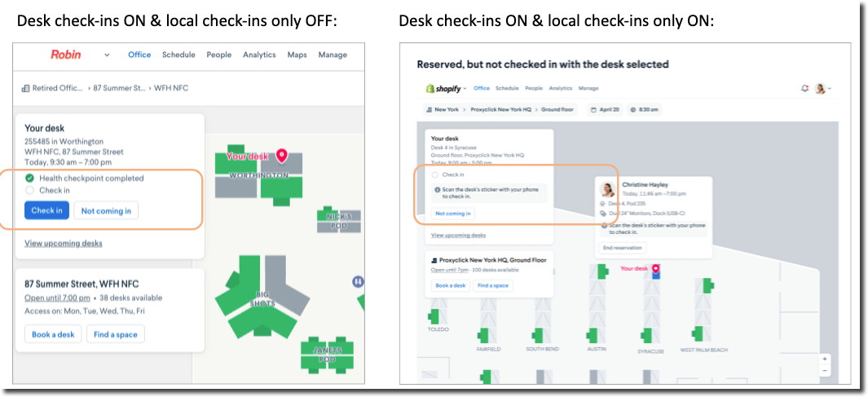Screen dimensions: 868x397
Task: Click Not coming in on the Shopify desk card
Action: 453,213
